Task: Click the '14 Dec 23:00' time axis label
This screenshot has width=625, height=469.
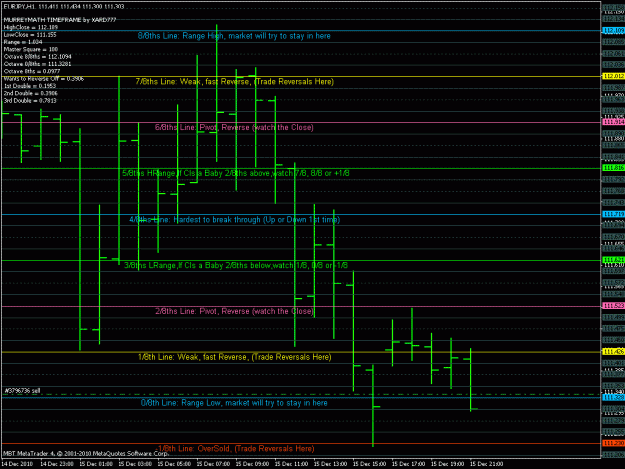Action: point(57,464)
